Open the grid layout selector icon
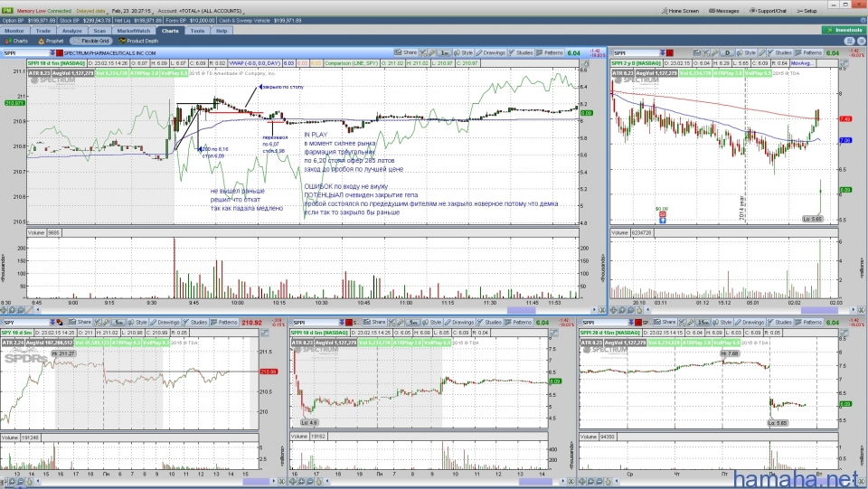 849,41
